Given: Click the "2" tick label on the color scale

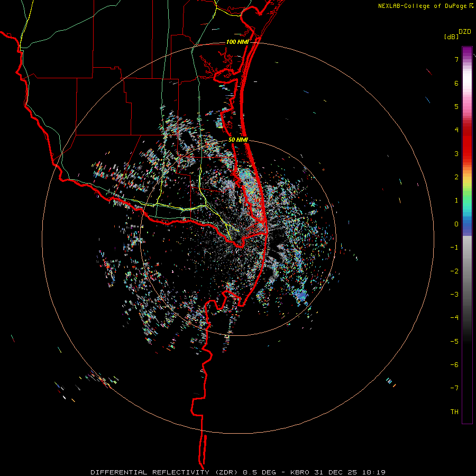Looking at the screenshot, I should (x=456, y=177).
